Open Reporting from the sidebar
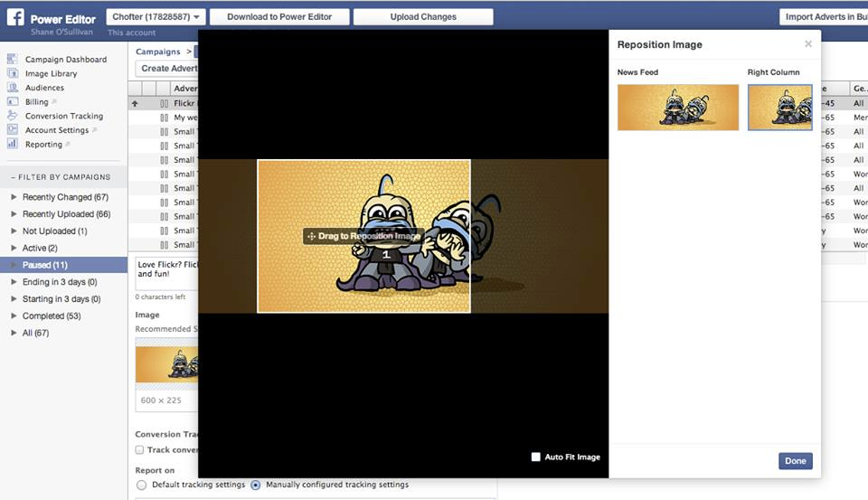 (43, 145)
